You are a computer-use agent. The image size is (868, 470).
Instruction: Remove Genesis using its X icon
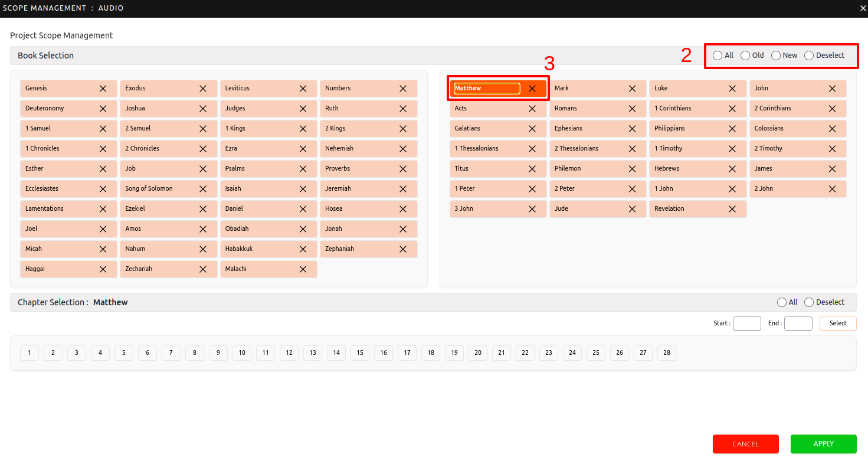103,89
